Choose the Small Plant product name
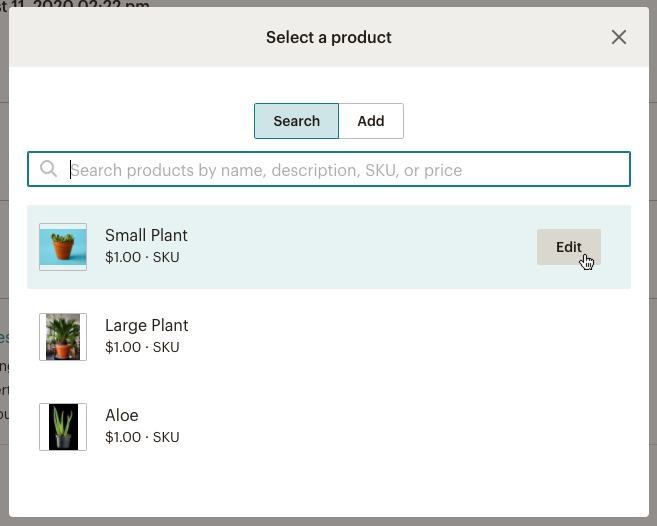657x526 pixels. point(146,236)
